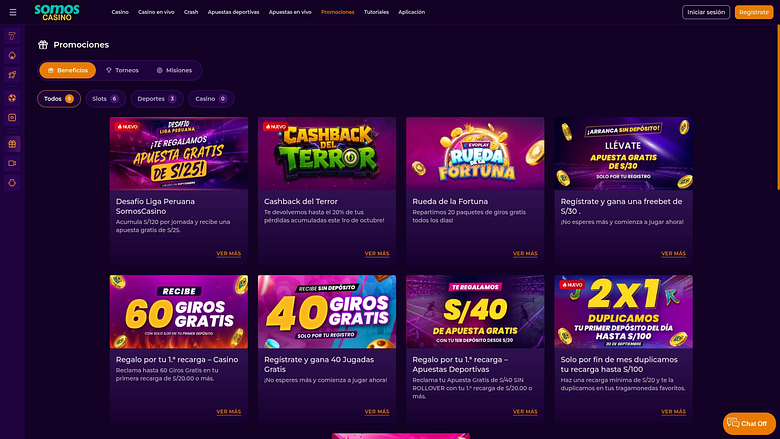The height and width of the screenshot is (439, 780).
Task: Open Apuestas deportivas in the top menu
Action: click(233, 12)
